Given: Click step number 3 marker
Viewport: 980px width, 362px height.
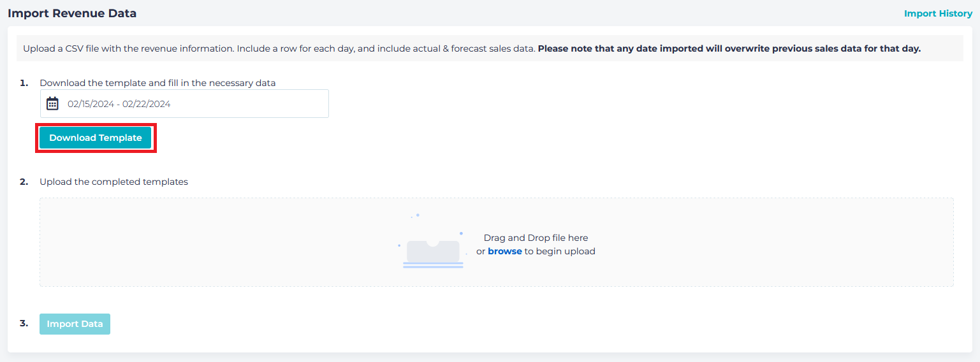Looking at the screenshot, I should coord(24,324).
